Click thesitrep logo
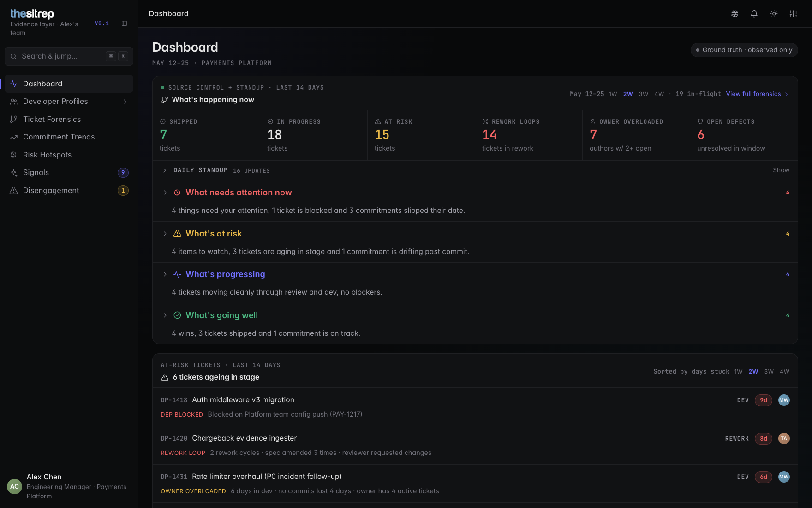The height and width of the screenshot is (508, 812). click(x=32, y=14)
